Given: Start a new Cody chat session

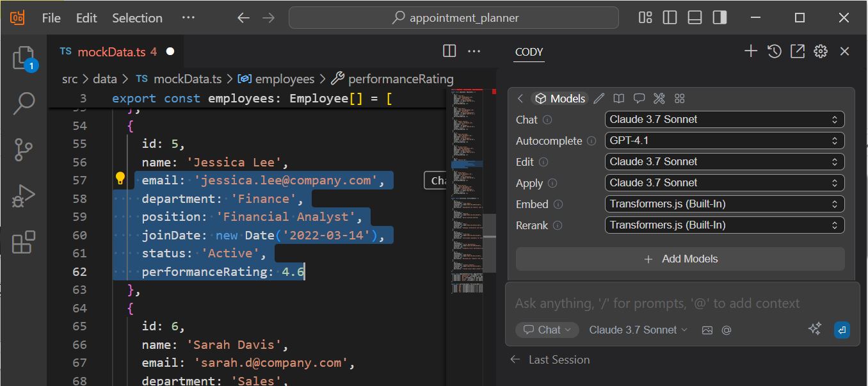Looking at the screenshot, I should tap(751, 52).
